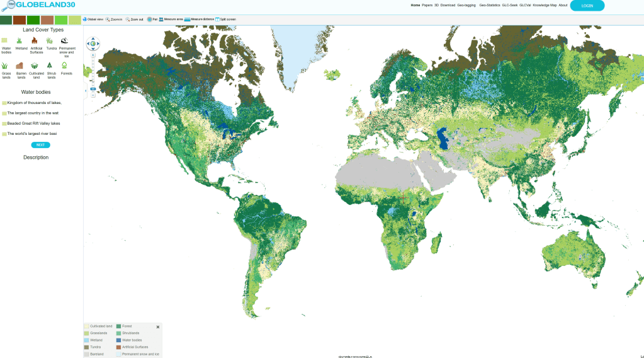Click the Global view tool

tap(93, 20)
